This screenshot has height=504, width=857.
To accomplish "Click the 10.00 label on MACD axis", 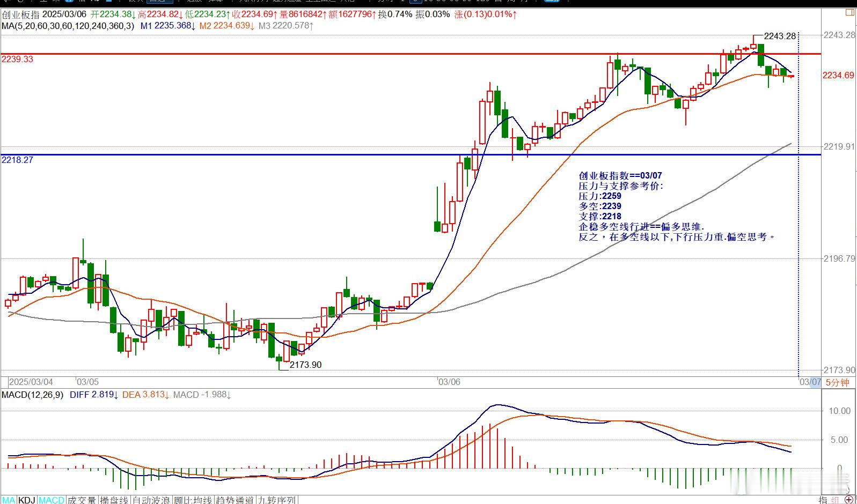I will point(840,411).
